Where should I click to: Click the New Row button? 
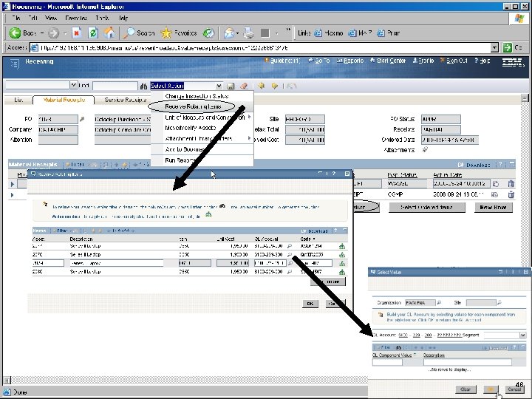pyautogui.click(x=493, y=207)
